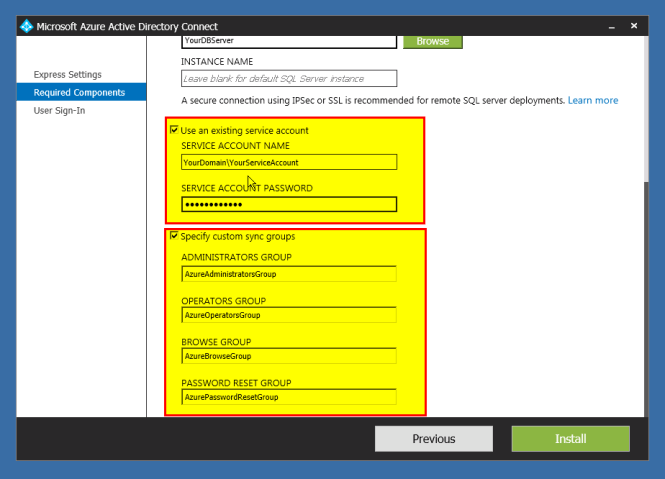Screen dimensions: 665x479
Task: Click the secure connection recommendation text
Action: pyautogui.click(x=373, y=101)
